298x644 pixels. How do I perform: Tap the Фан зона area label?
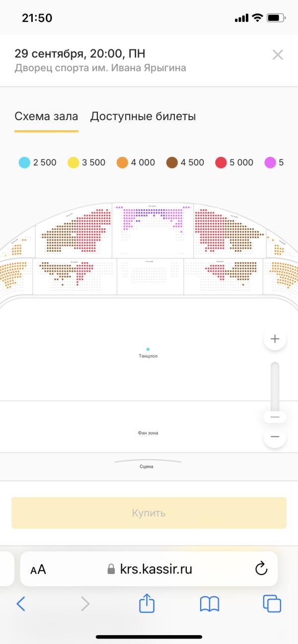pyautogui.click(x=148, y=433)
